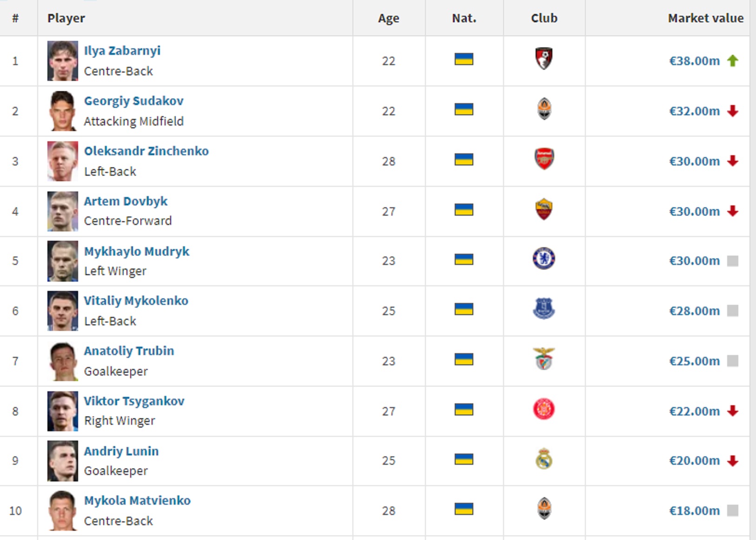
Task: Click the AS Roma club crest
Action: [x=544, y=210]
